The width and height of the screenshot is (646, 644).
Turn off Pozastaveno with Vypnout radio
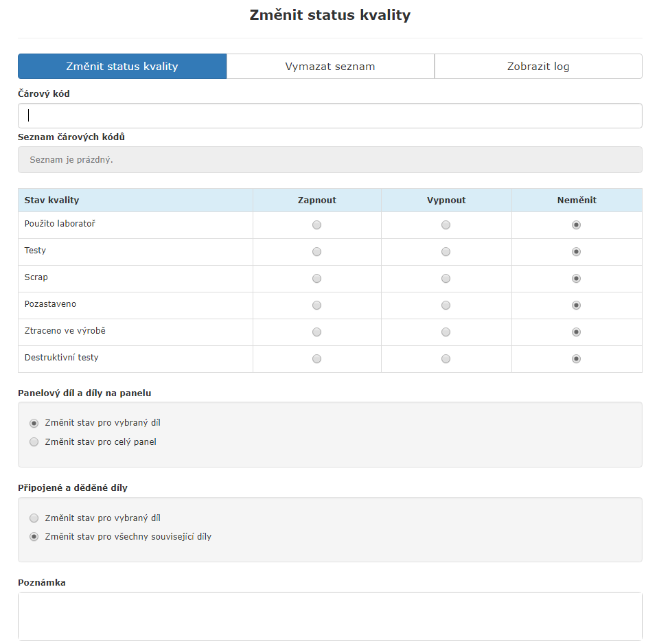(446, 306)
